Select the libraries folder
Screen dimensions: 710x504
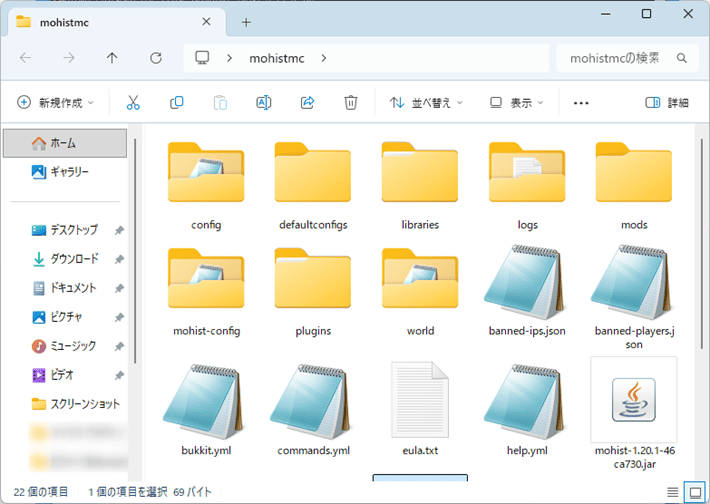click(x=420, y=186)
